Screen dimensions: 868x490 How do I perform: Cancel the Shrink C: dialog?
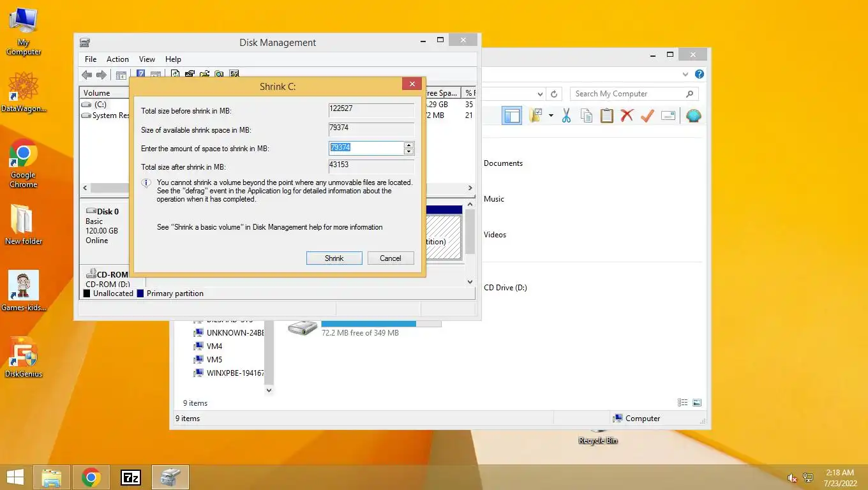click(391, 258)
